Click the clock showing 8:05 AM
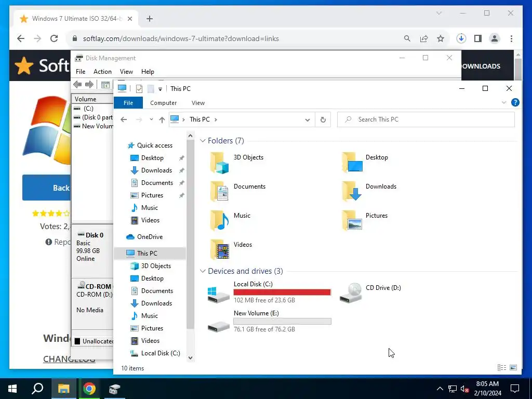The image size is (532, 399). point(487,384)
